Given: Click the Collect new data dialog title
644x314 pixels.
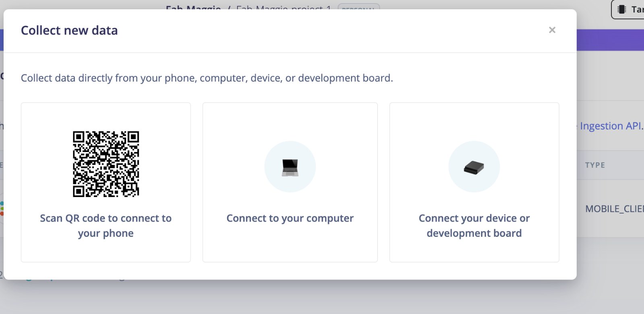Looking at the screenshot, I should 69,31.
